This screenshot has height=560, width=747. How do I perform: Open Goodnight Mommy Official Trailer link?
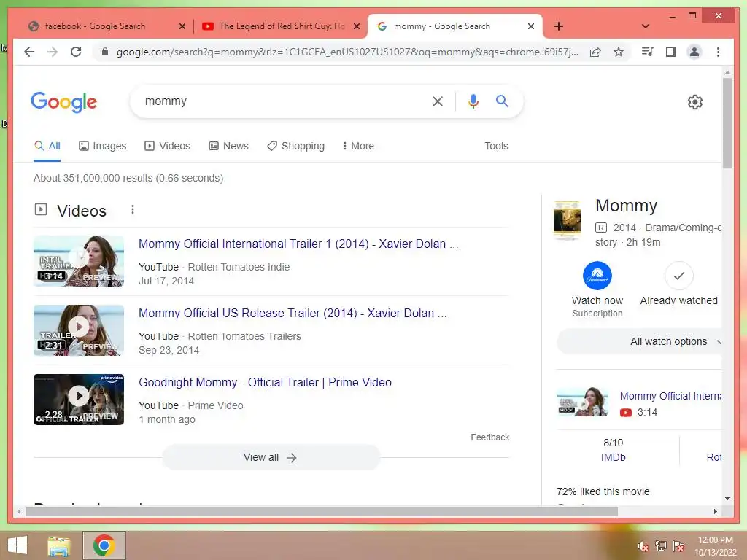pos(265,382)
